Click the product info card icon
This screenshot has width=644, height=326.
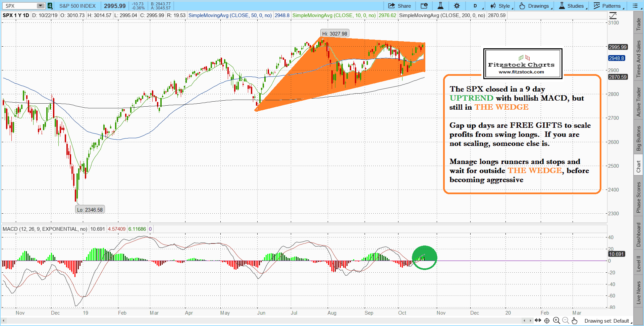tap(424, 6)
